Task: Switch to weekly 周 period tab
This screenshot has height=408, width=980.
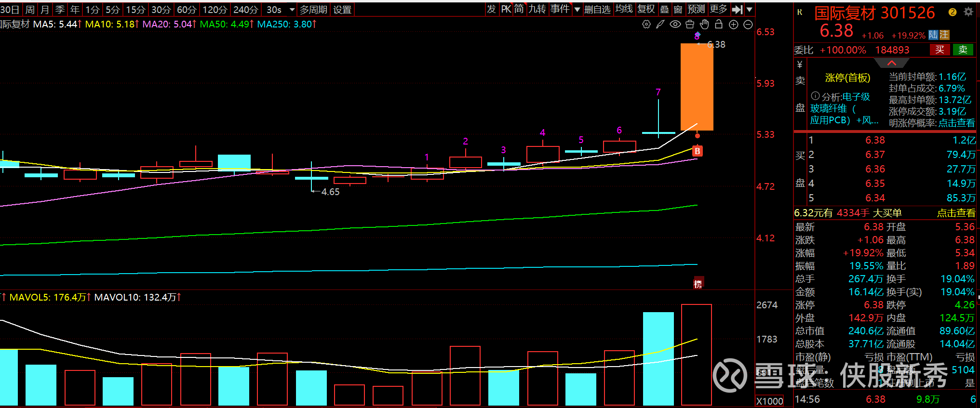Action: pyautogui.click(x=30, y=9)
